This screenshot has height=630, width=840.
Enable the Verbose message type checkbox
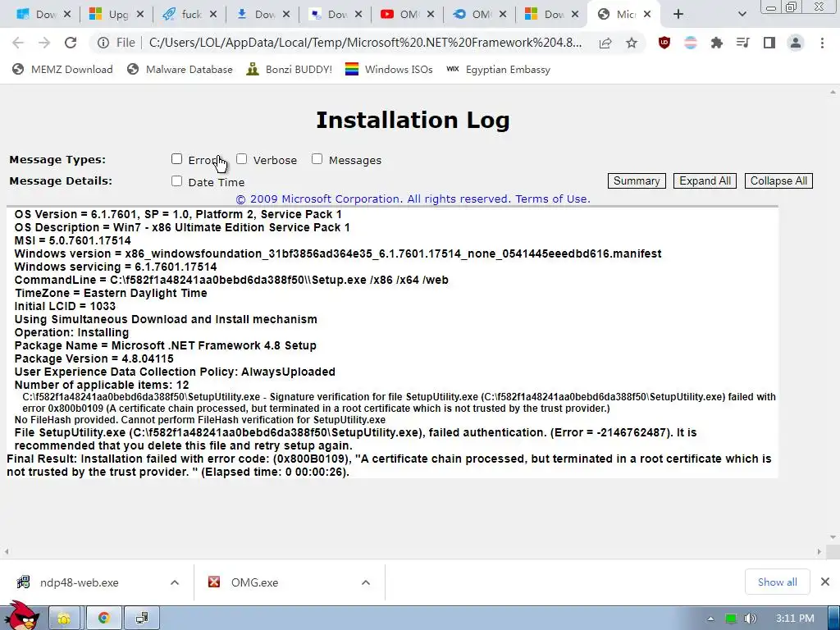point(242,159)
